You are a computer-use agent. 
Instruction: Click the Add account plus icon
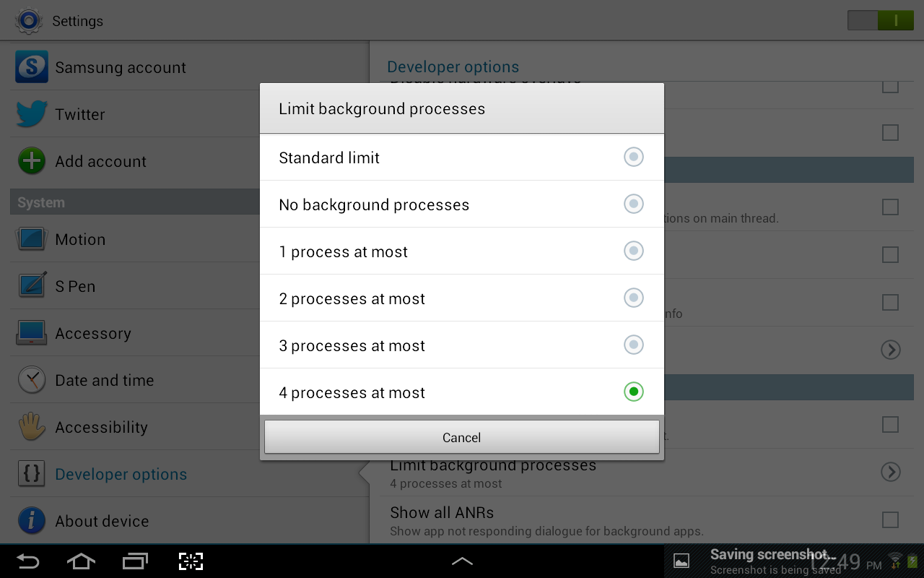click(x=31, y=161)
